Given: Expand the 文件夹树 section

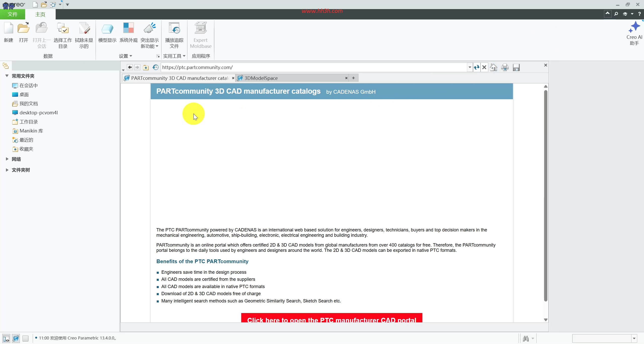Looking at the screenshot, I should (7, 170).
